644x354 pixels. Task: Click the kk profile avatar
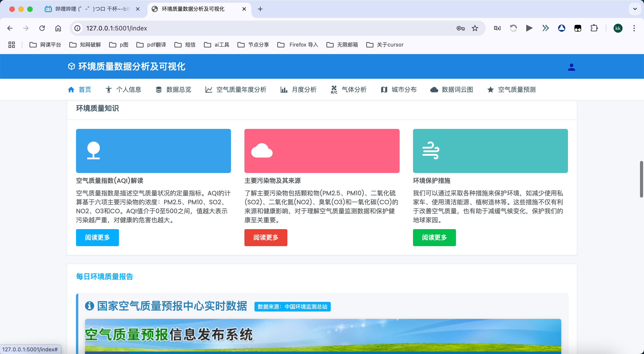(x=618, y=28)
